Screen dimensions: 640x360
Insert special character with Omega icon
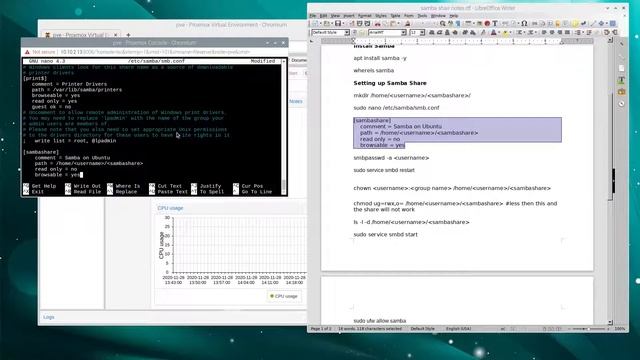tap(524, 23)
